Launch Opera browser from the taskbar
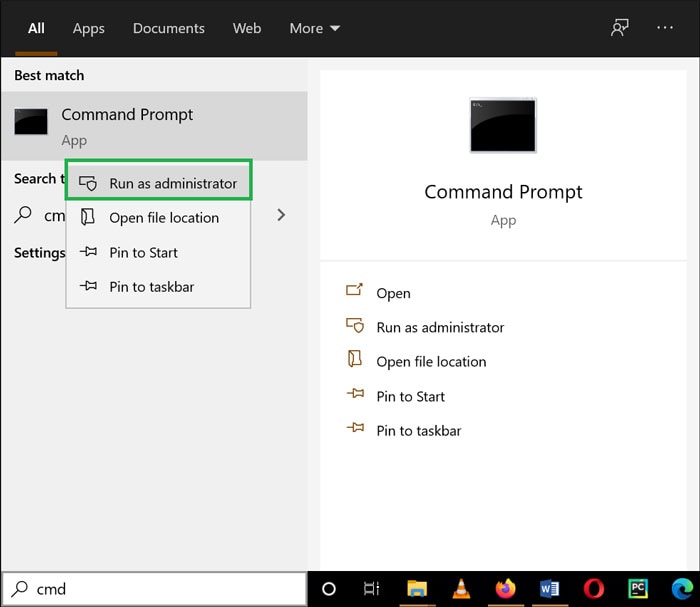The image size is (700, 607). tap(593, 589)
